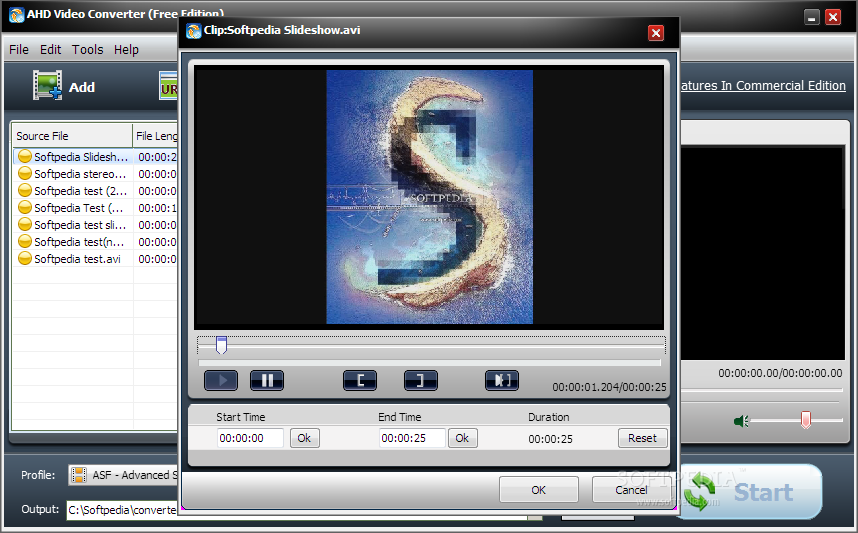Click the File Length column header
Screen dimensions: 858x533
[156, 136]
